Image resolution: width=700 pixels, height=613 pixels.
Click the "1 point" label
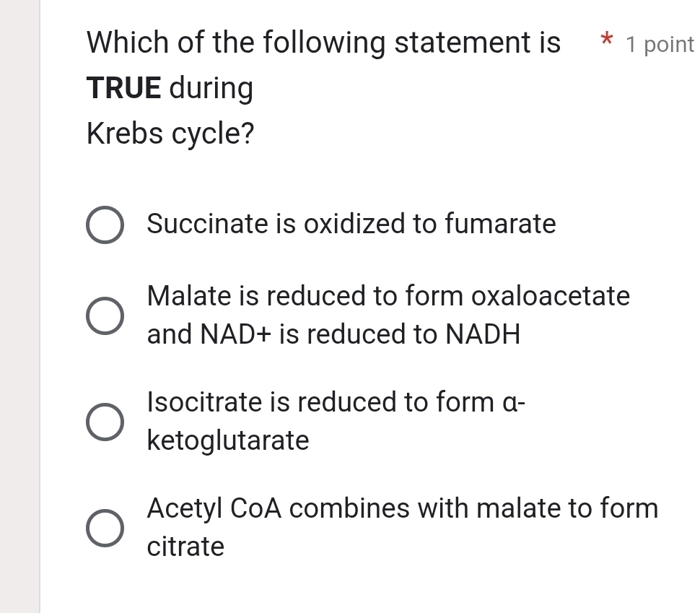[660, 44]
